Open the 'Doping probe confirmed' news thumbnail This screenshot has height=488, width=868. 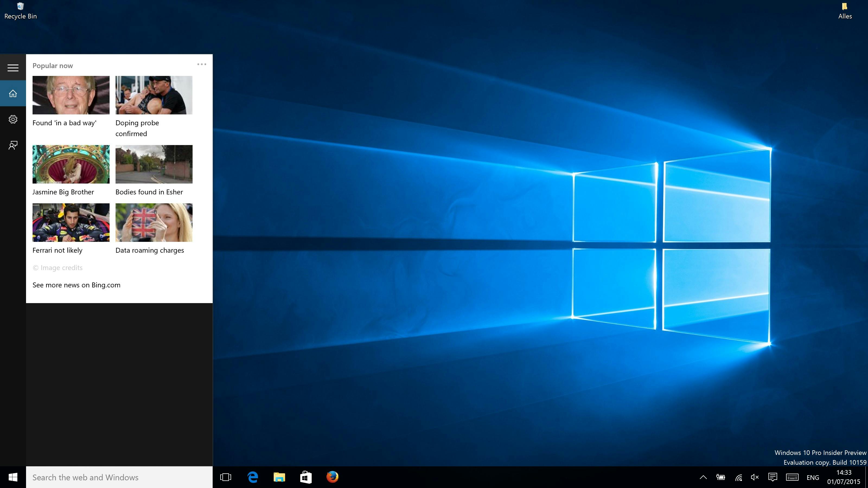(154, 95)
